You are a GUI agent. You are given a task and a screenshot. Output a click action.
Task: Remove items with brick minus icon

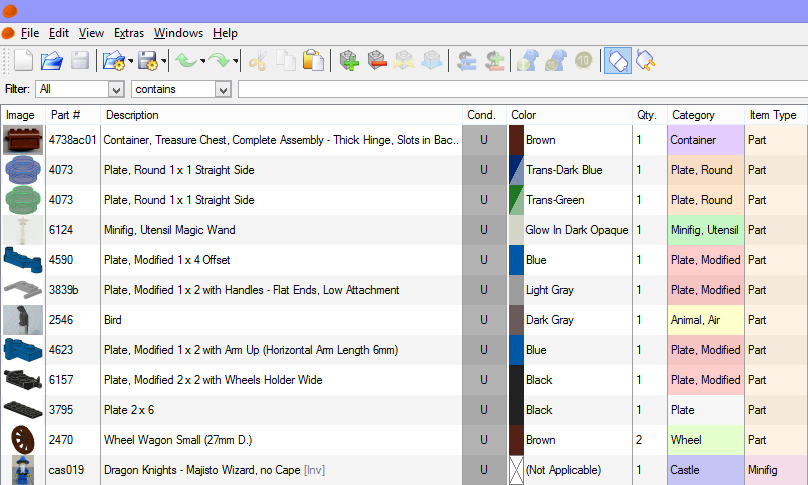377,61
